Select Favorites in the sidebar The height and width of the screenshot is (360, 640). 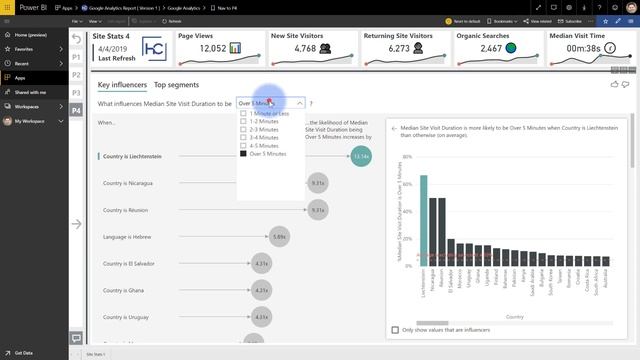[x=24, y=49]
